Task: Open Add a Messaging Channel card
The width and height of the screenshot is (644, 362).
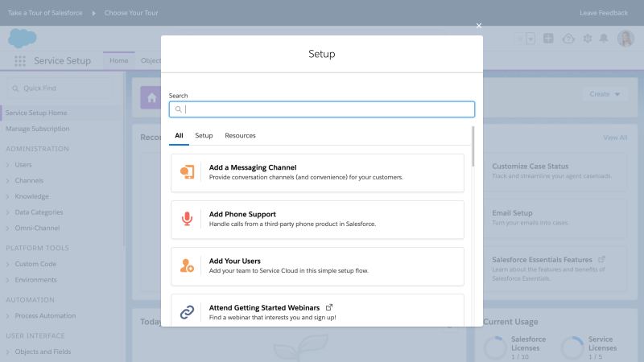Action: point(317,173)
